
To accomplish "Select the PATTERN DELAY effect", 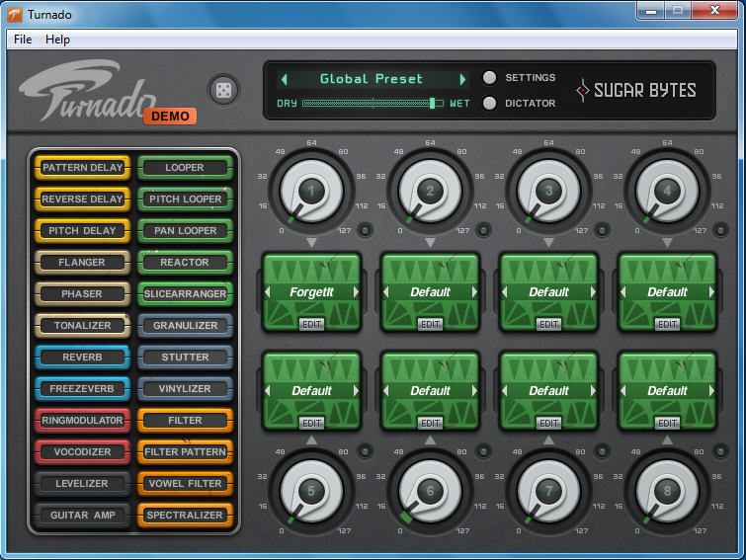I will point(82,167).
